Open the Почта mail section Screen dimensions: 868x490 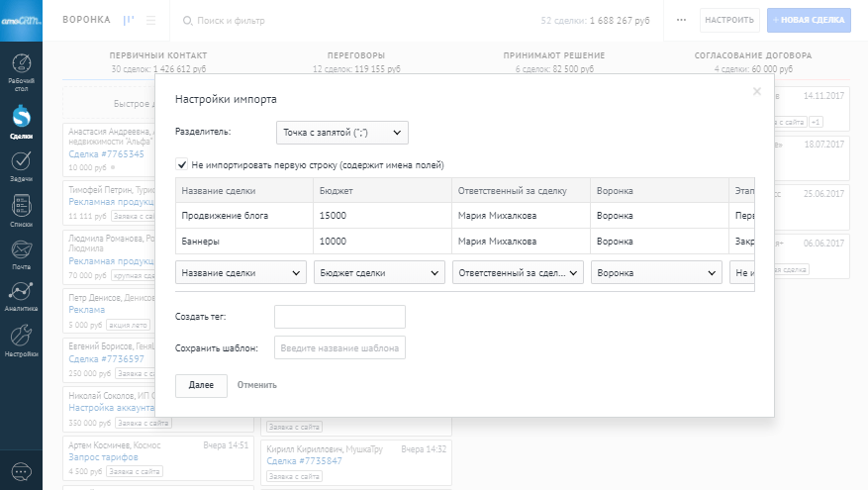21,254
